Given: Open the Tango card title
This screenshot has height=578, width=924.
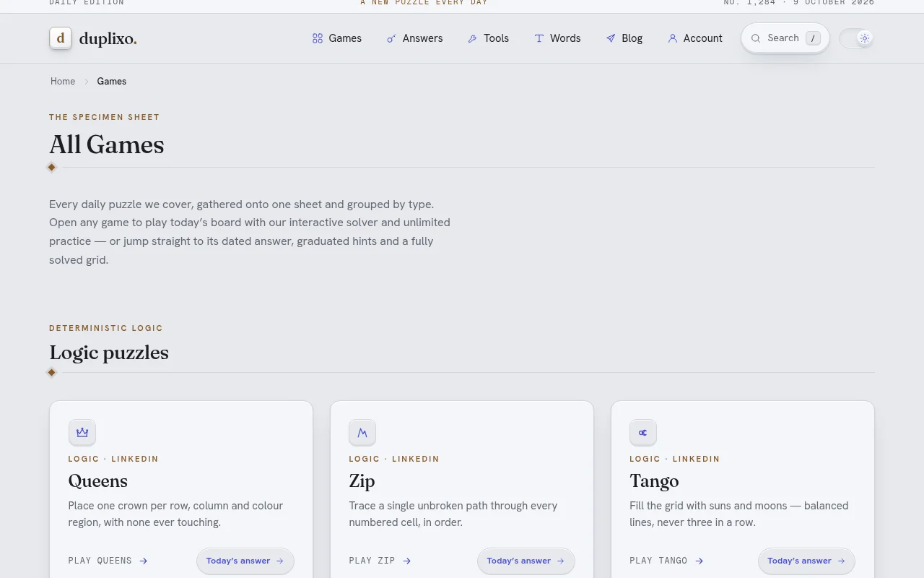Looking at the screenshot, I should click(x=654, y=481).
